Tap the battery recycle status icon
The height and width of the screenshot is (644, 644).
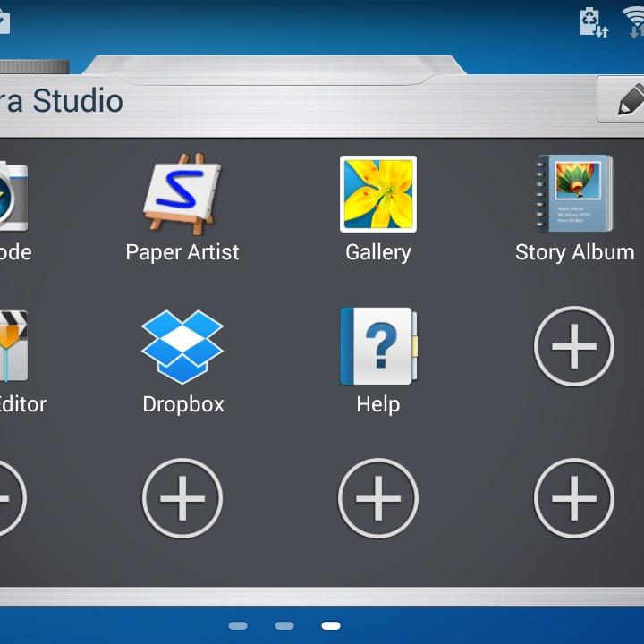coord(594,22)
